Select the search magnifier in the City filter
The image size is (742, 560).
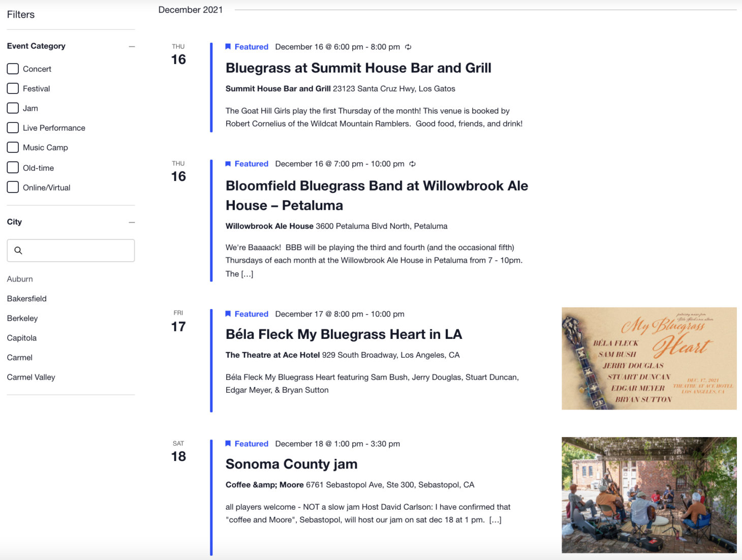pos(18,250)
